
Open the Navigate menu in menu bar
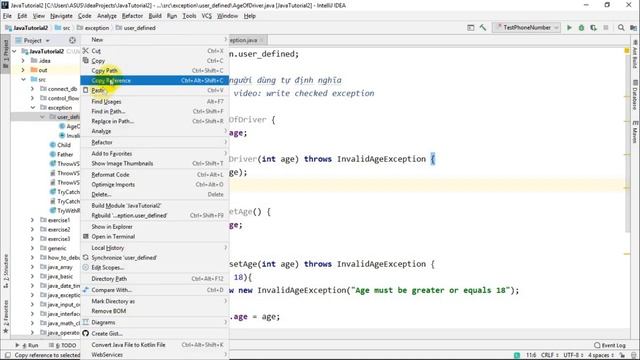point(61,16)
